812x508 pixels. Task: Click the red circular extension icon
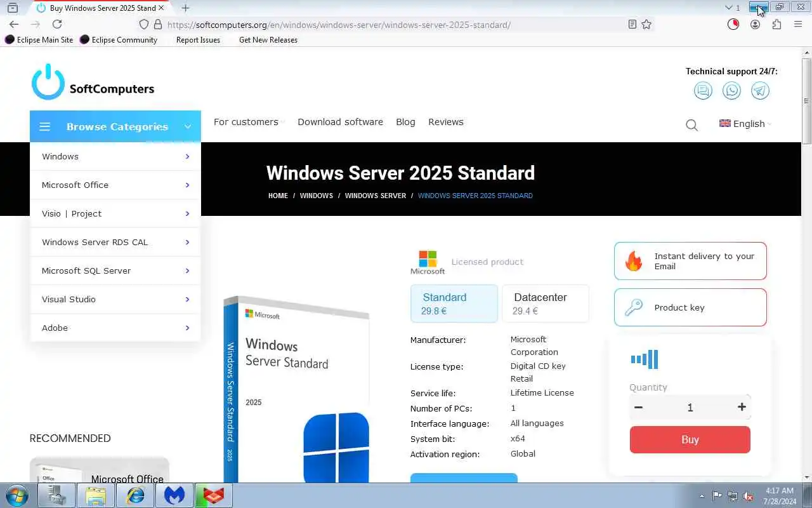733,24
